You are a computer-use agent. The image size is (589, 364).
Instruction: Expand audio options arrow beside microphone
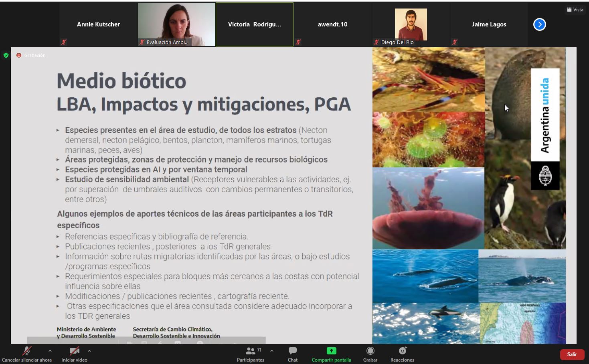(x=50, y=351)
